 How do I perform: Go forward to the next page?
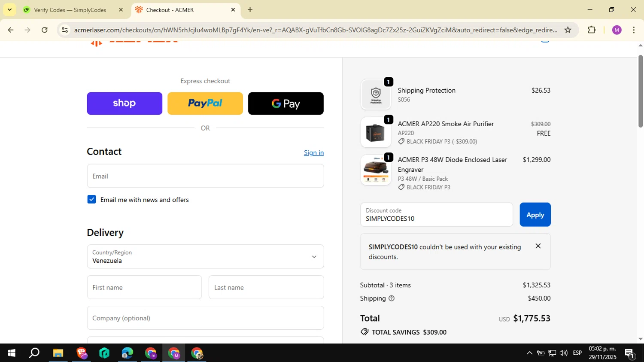pyautogui.click(x=27, y=30)
